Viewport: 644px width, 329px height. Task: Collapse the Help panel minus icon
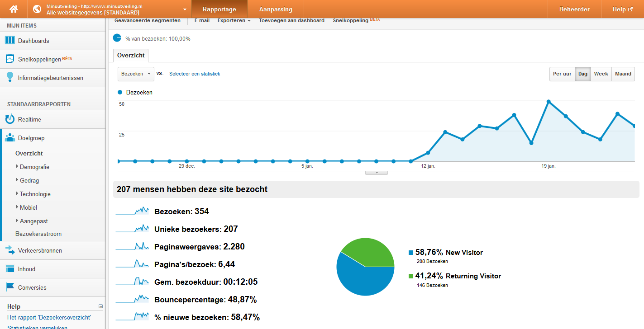100,306
